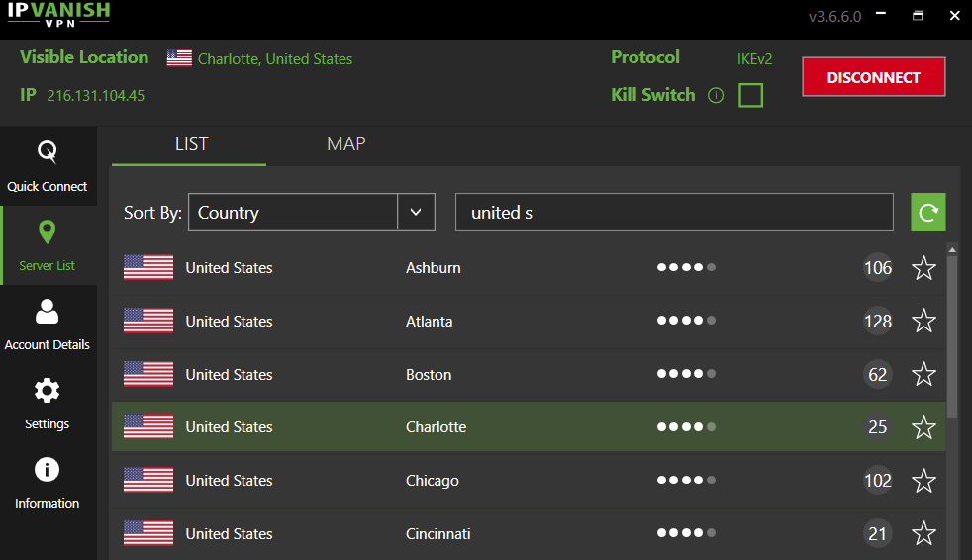Screen dimensions: 972x560
Task: Maximize the IPVanish window
Action: click(x=918, y=15)
